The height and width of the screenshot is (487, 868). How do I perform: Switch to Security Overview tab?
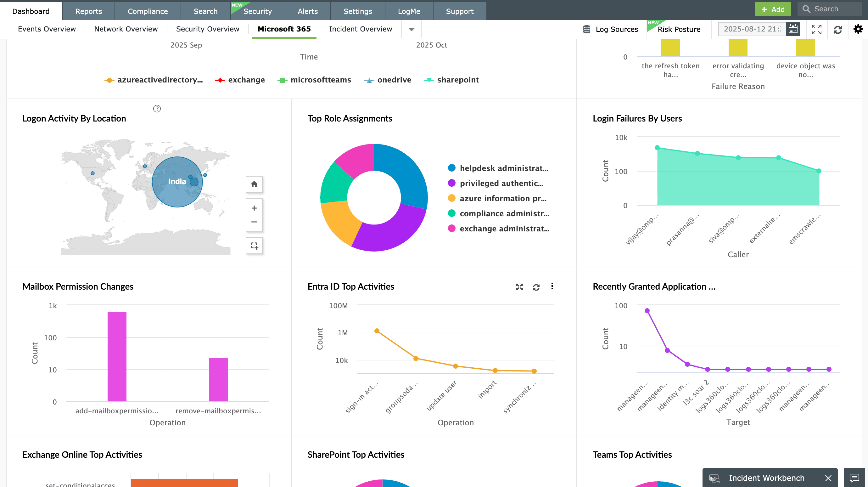208,29
